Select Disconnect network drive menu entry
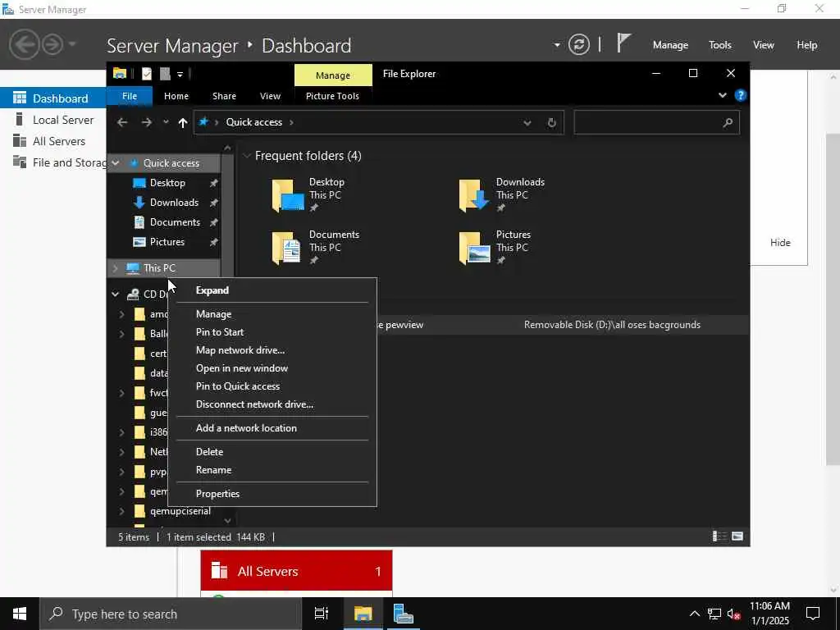The image size is (840, 630). pyautogui.click(x=272, y=404)
